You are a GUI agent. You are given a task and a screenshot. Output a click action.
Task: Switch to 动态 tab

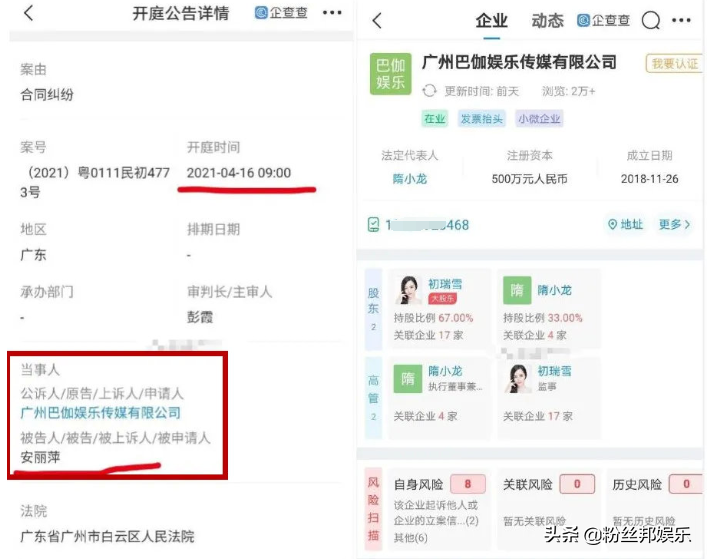coord(547,21)
